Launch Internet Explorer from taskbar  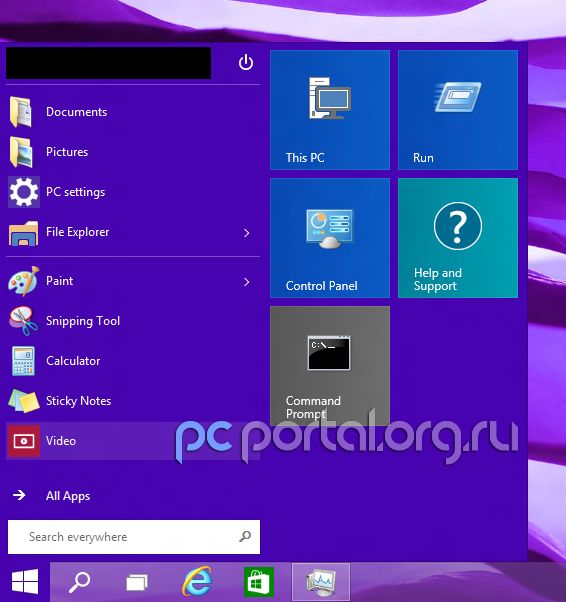[197, 581]
